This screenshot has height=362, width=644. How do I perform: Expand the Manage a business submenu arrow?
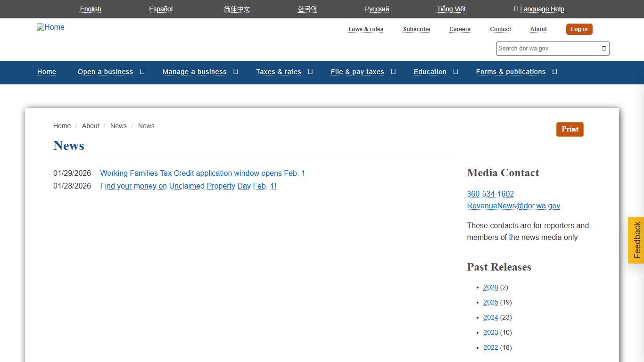236,72
